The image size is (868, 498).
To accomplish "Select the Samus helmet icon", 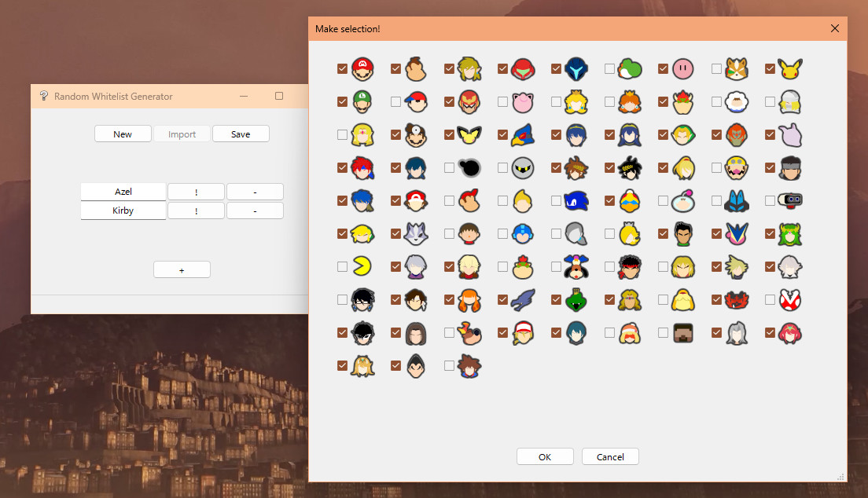I will pos(523,69).
